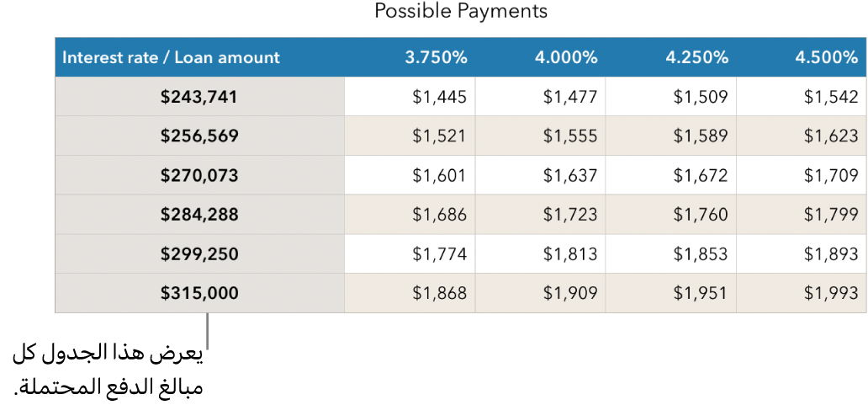This screenshot has width=868, height=405.
Task: Click the $284,288 row header cell
Action: point(199,215)
